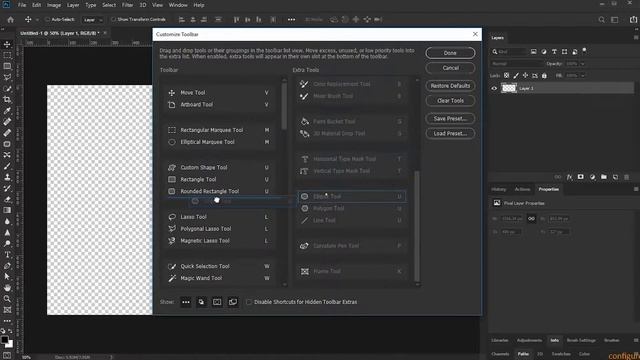Switch to the Actions tab
The width and height of the screenshot is (640, 360).
click(x=522, y=189)
